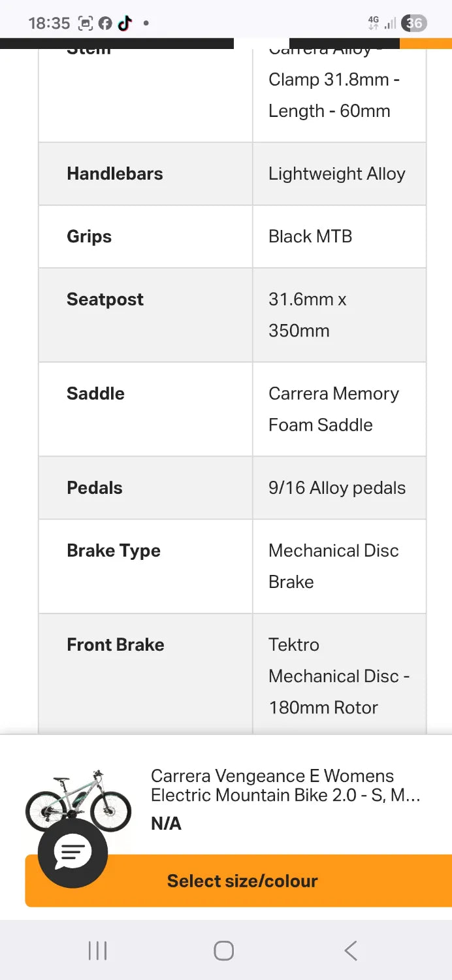Viewport: 452px width, 980px height.
Task: Tap the N/A price text
Action: point(166,823)
